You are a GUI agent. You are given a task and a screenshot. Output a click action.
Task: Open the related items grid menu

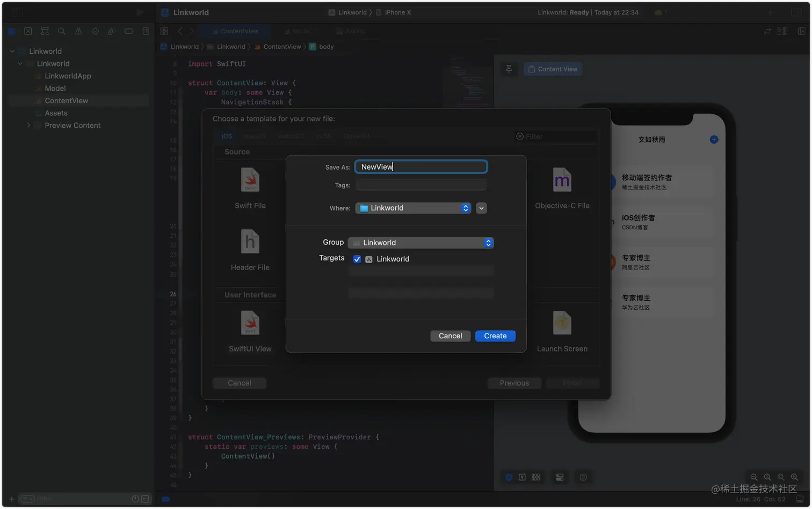[164, 31]
